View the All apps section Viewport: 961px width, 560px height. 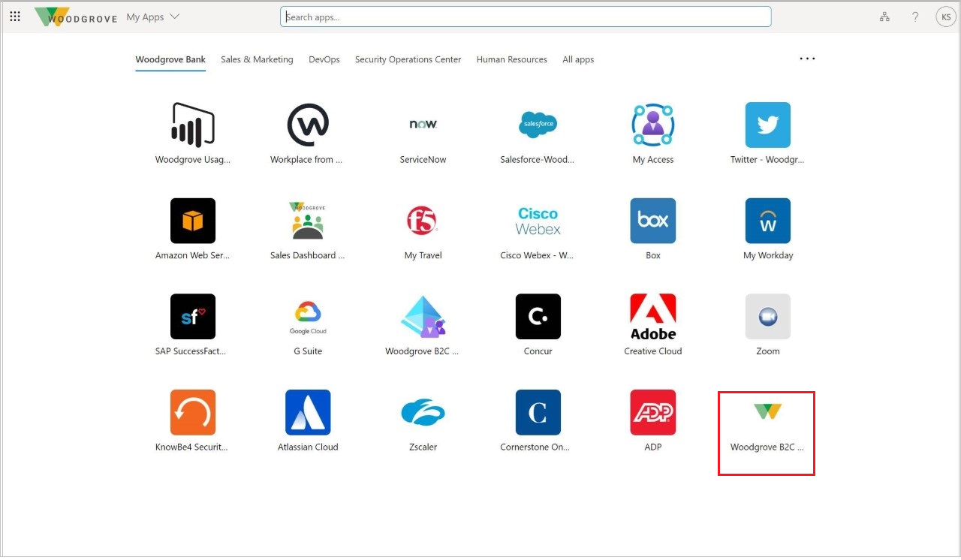coord(577,59)
